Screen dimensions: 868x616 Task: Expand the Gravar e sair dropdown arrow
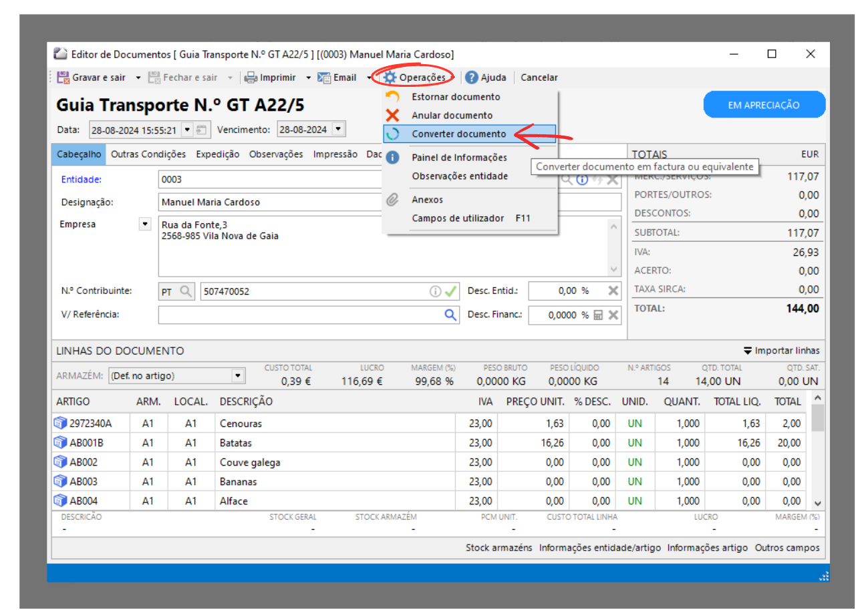click(138, 78)
